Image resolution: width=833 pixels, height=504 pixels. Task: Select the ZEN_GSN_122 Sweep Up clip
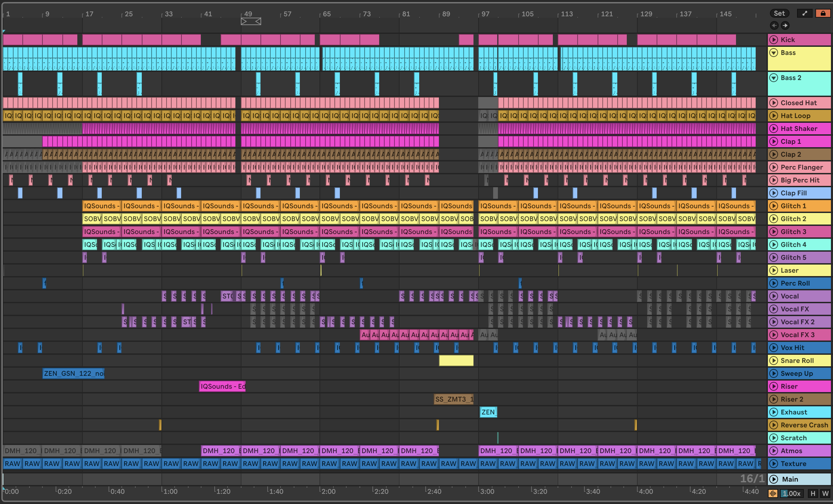pyautogui.click(x=74, y=373)
